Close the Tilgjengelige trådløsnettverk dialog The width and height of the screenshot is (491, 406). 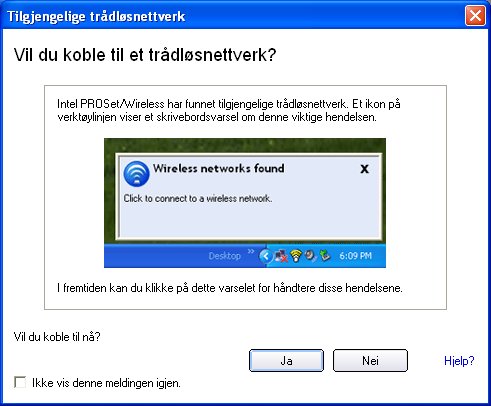tap(475, 15)
